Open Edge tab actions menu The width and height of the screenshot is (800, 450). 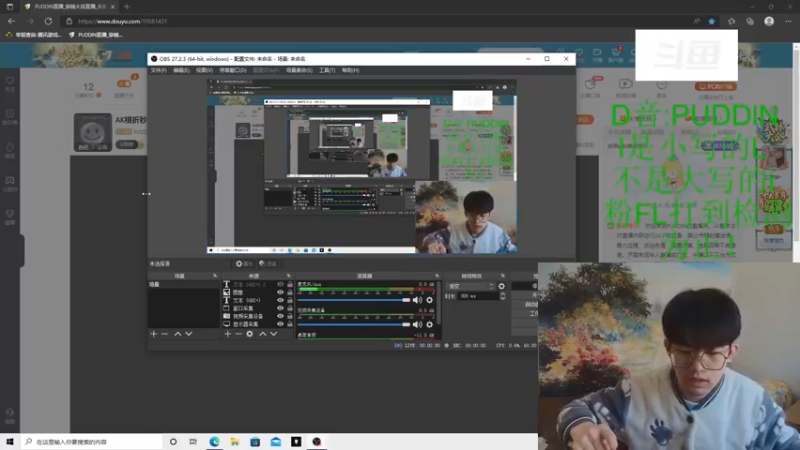click(10, 7)
